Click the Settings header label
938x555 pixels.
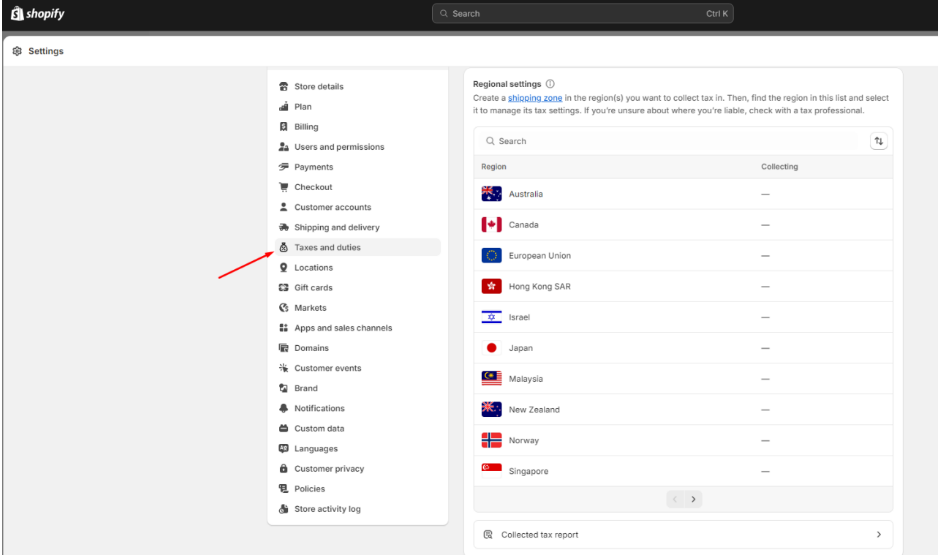coord(45,51)
